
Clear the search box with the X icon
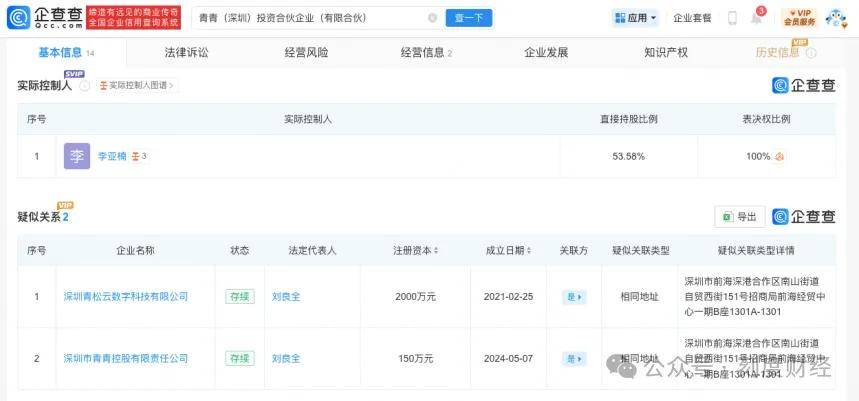(x=432, y=18)
